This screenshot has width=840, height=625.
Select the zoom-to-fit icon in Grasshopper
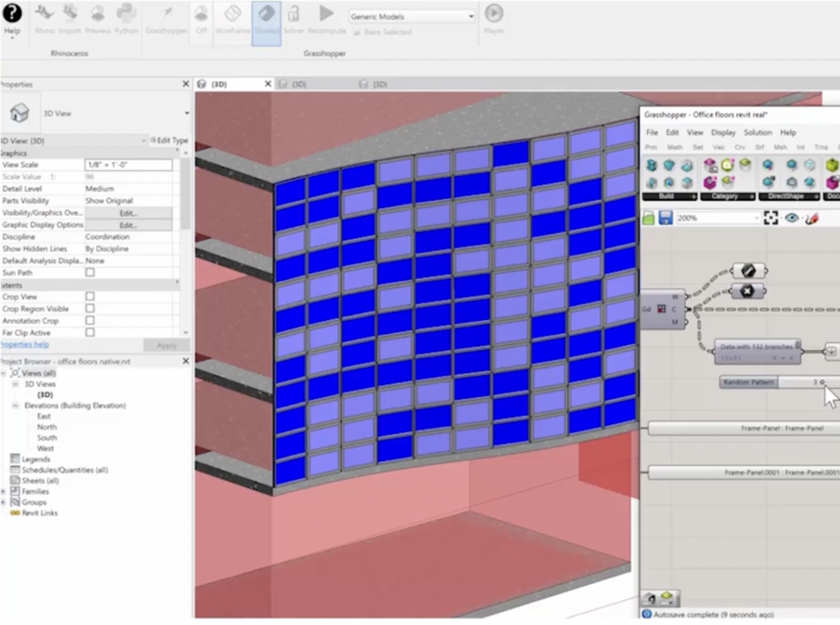[x=770, y=217]
